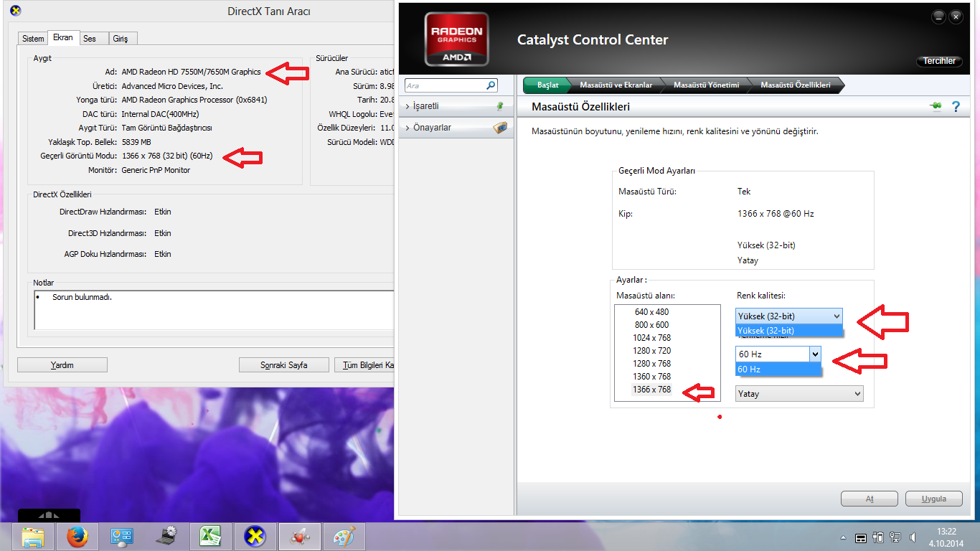Viewport: 980px width, 551px height.
Task: Close the Catalyst Control Center window
Action: click(956, 16)
